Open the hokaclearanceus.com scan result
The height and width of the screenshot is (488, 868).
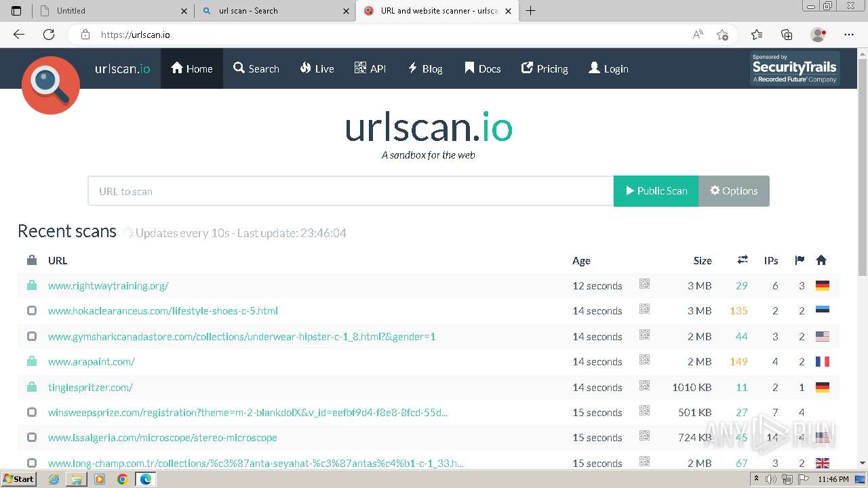pyautogui.click(x=163, y=310)
